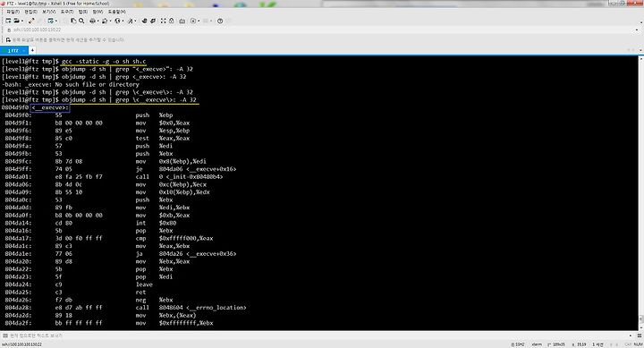The image size is (644, 348).
Task: Expand the color scheme dropdown arrow
Action: (x=110, y=21)
